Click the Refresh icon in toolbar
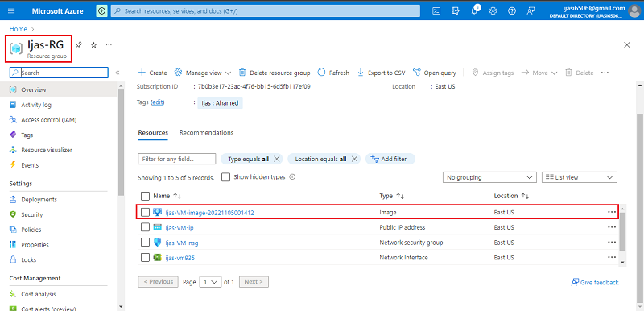 point(321,73)
